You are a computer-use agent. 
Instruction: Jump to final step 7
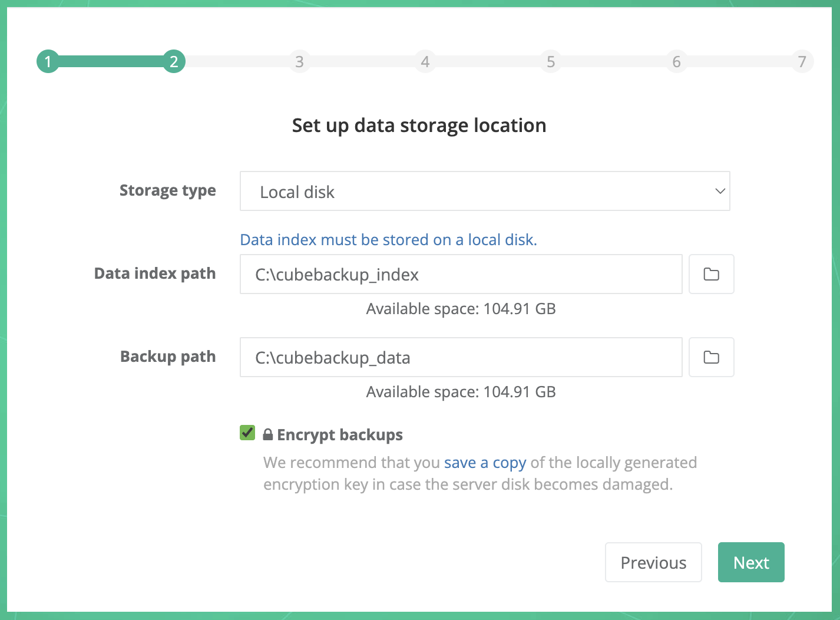[802, 61]
